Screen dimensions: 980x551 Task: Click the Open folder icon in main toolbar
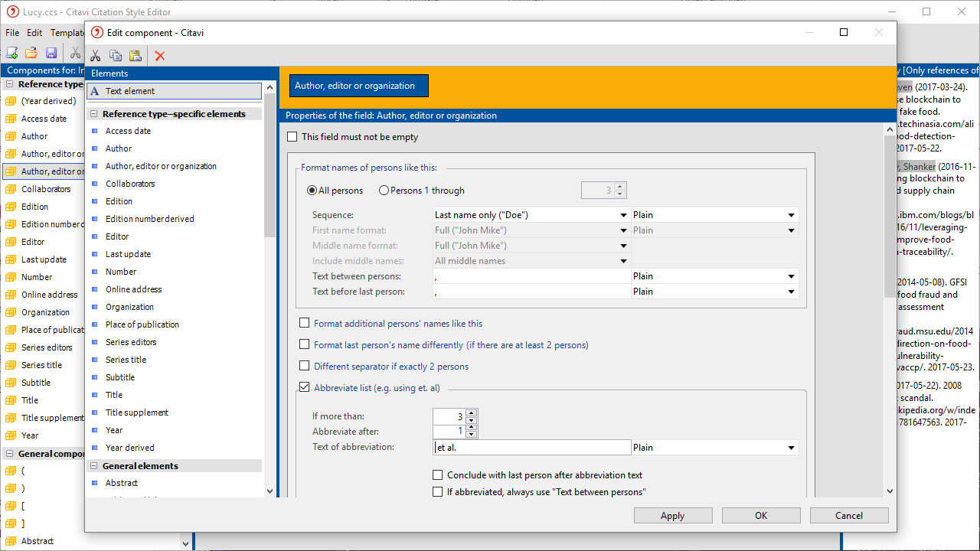(31, 53)
